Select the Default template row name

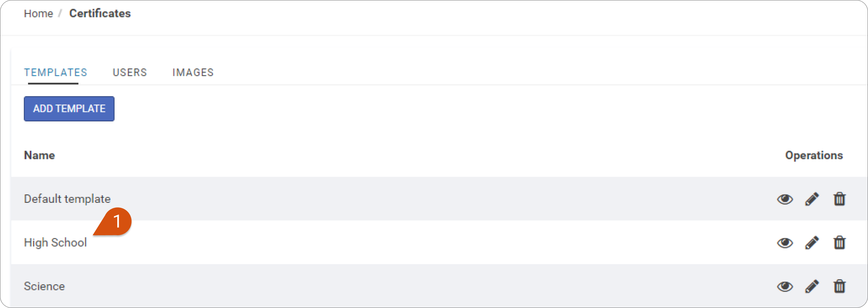click(67, 199)
